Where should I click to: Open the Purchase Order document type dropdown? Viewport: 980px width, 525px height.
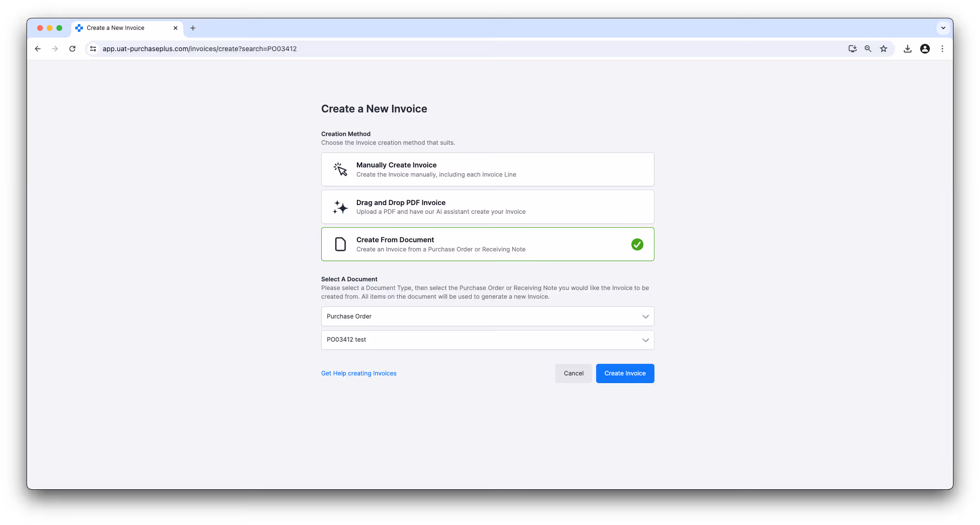[x=487, y=317]
